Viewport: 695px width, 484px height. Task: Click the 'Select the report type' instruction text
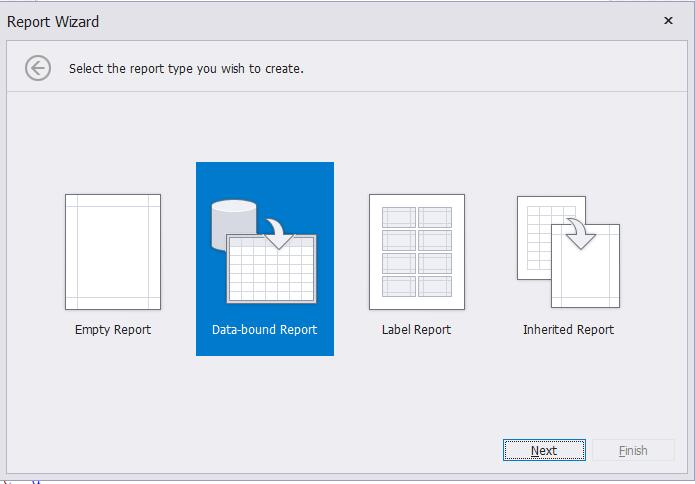coord(186,69)
